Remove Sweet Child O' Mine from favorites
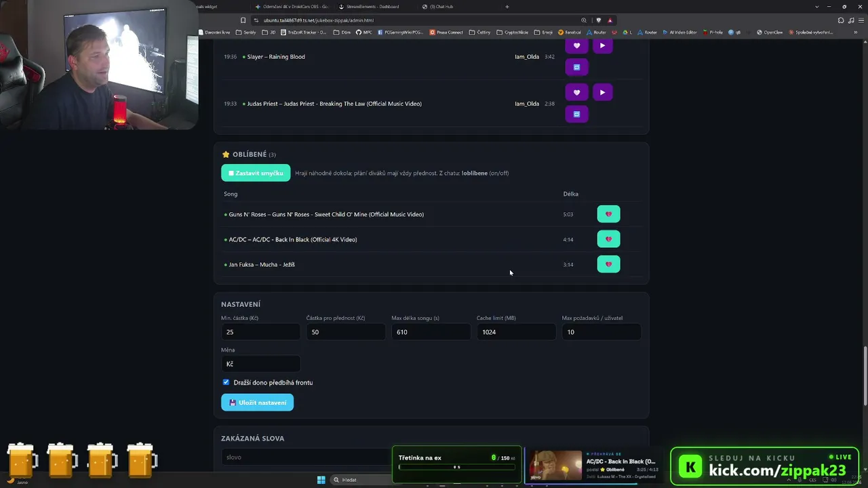The image size is (868, 488). [608, 214]
